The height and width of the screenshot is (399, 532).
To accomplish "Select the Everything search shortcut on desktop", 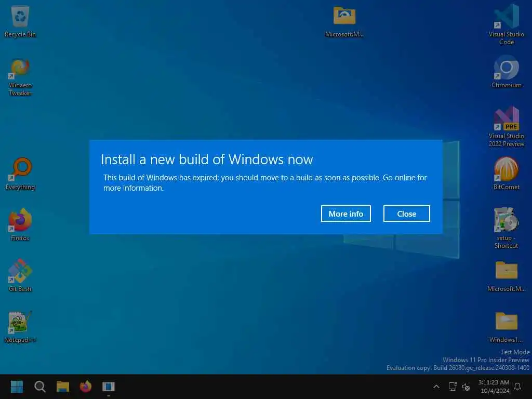I will (20, 174).
